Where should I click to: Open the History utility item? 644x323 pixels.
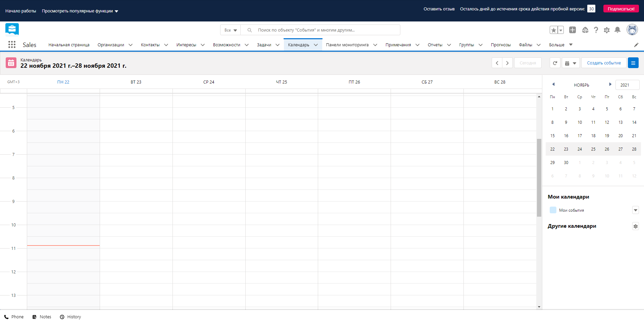(x=70, y=317)
